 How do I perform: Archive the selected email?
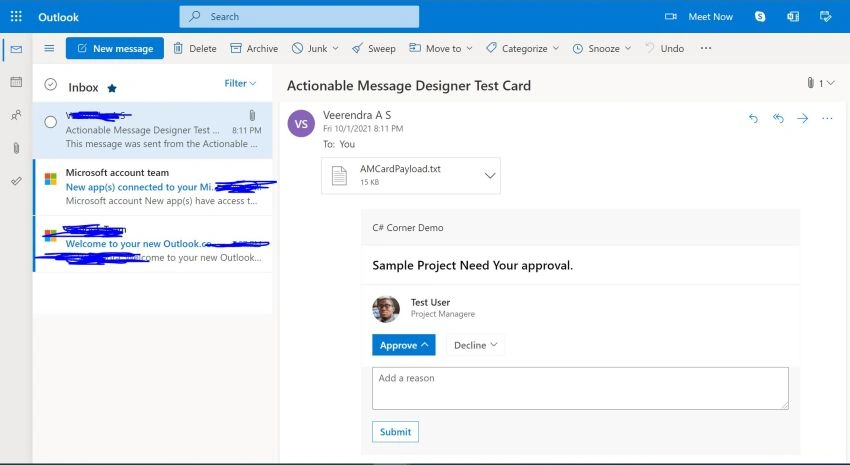[254, 48]
